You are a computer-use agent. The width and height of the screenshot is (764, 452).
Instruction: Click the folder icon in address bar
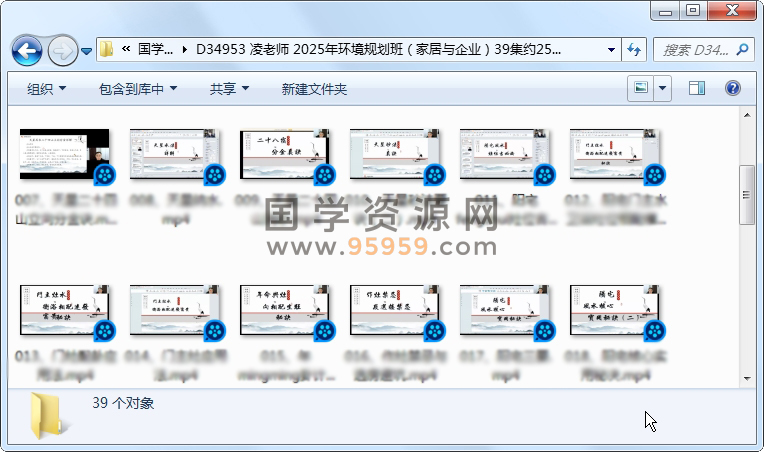click(x=107, y=49)
